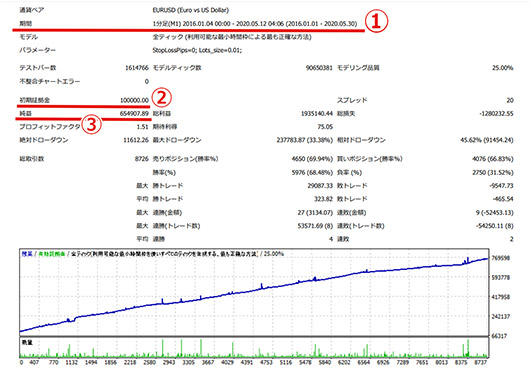Click the profit factor value 1.51

(143, 127)
